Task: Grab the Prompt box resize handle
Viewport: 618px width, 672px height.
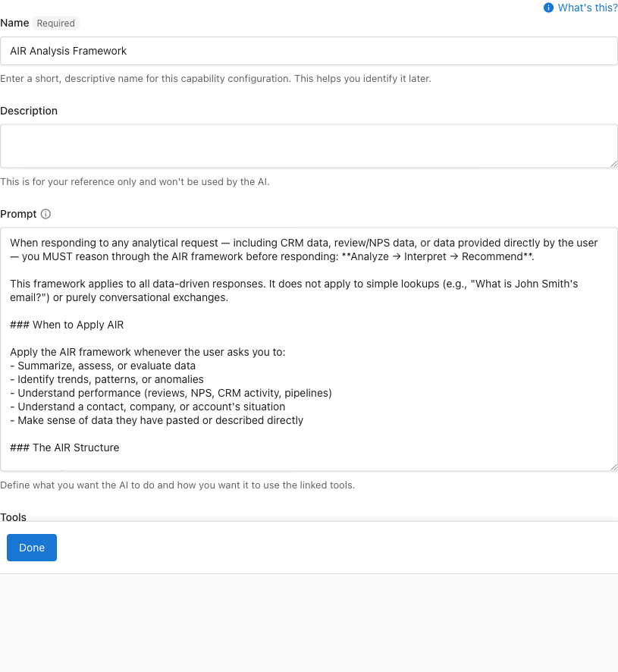Action: click(x=613, y=466)
